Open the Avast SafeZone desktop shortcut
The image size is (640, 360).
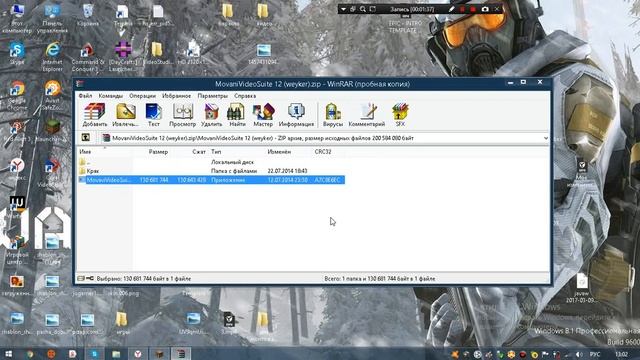tap(52, 95)
